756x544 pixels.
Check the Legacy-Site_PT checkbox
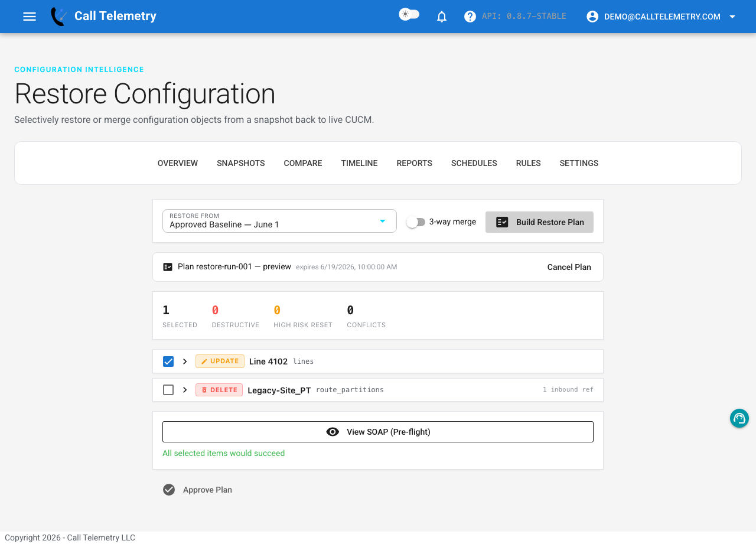coord(168,390)
